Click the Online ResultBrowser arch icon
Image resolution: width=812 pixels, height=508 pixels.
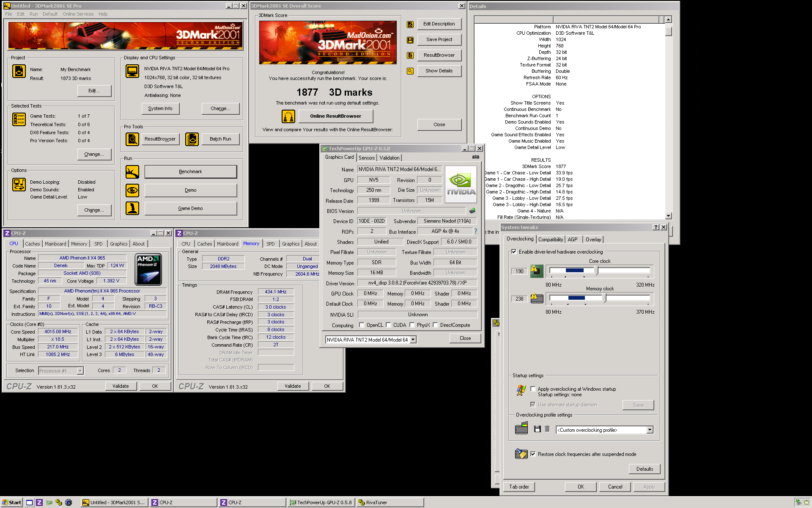coord(288,116)
